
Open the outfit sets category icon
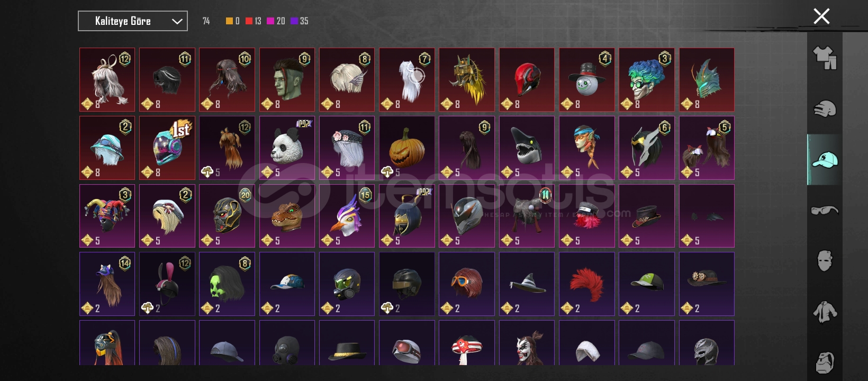825,58
